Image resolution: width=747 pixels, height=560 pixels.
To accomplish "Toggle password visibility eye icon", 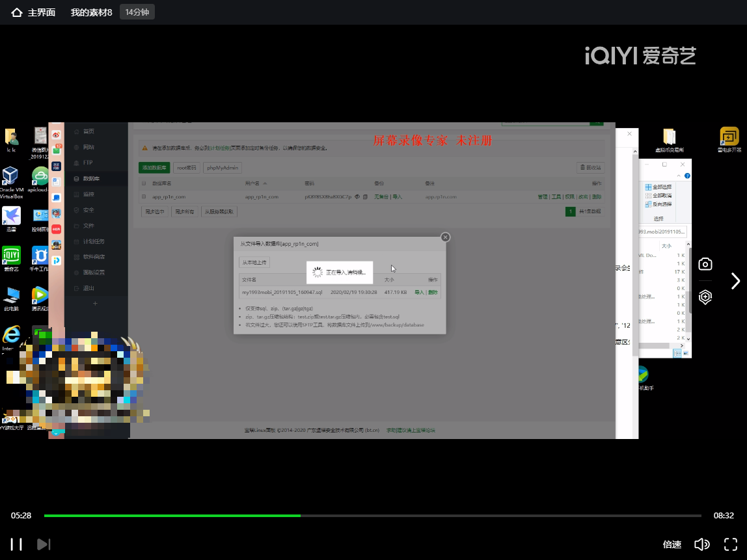I will tap(357, 196).
